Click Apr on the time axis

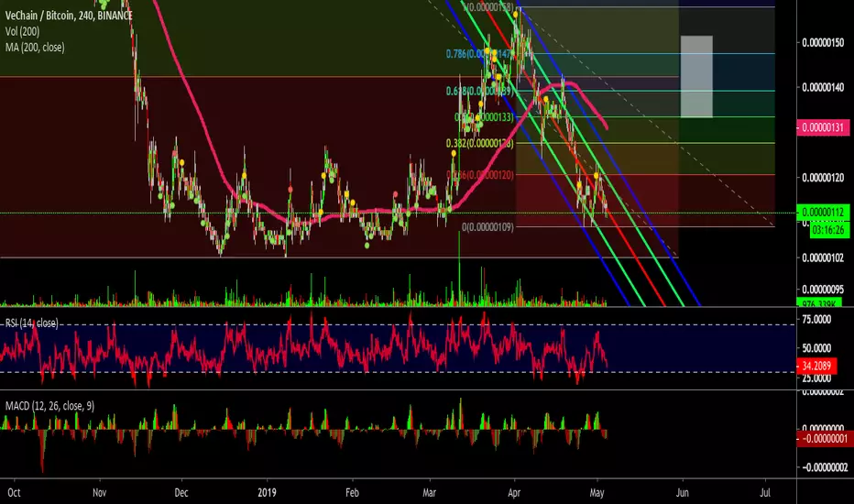514,493
